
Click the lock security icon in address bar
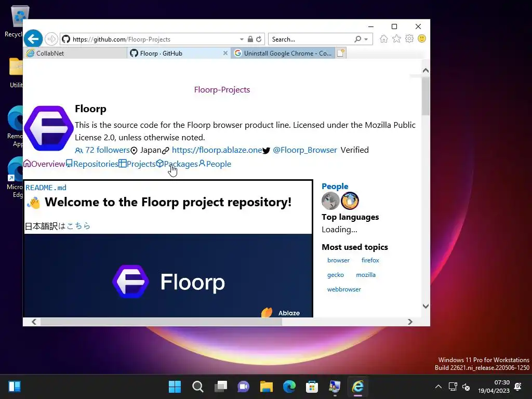pyautogui.click(x=250, y=39)
